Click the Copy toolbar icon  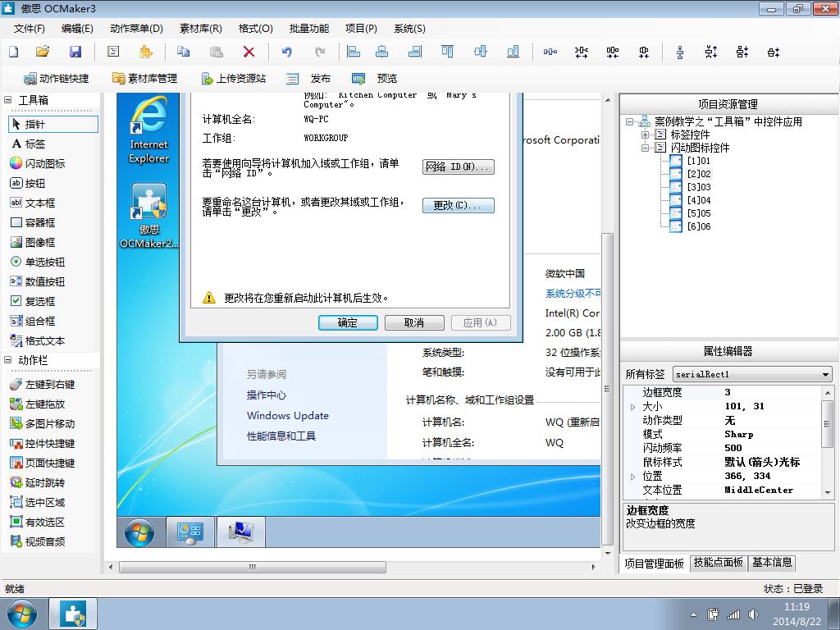pos(183,52)
